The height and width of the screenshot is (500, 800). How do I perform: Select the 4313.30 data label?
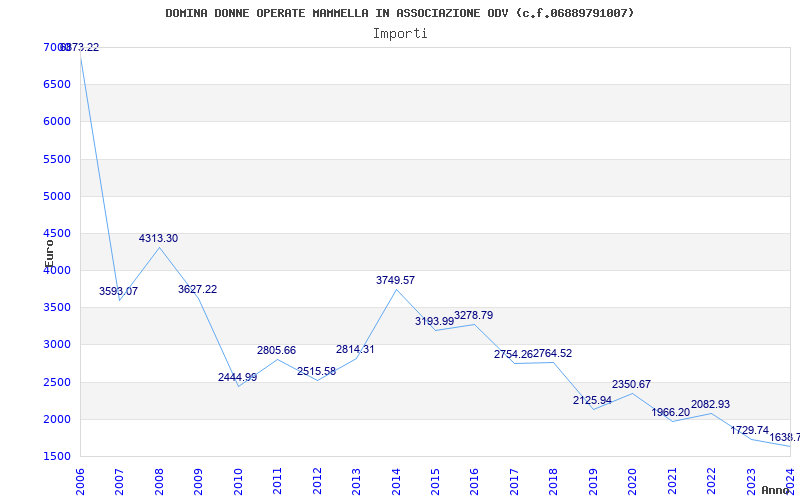[x=158, y=238]
